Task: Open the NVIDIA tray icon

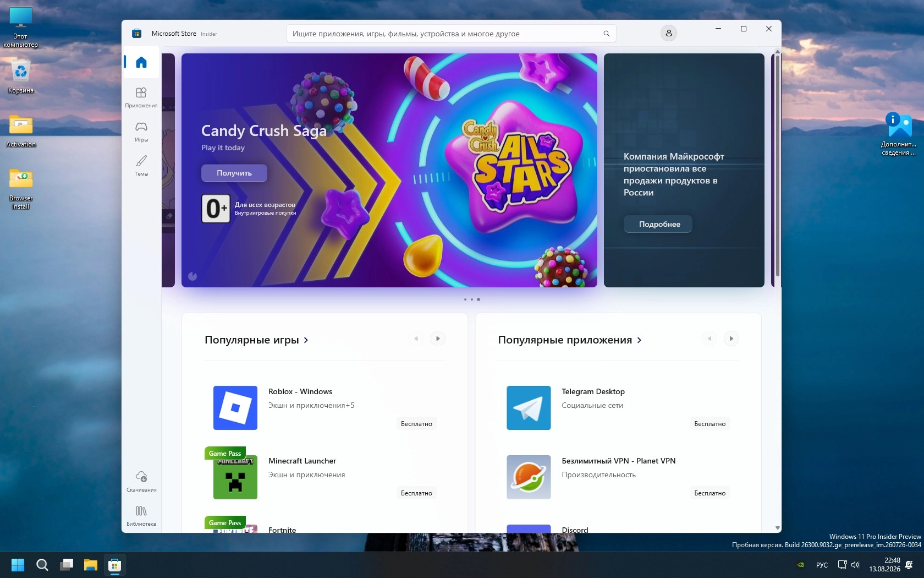Action: (801, 565)
